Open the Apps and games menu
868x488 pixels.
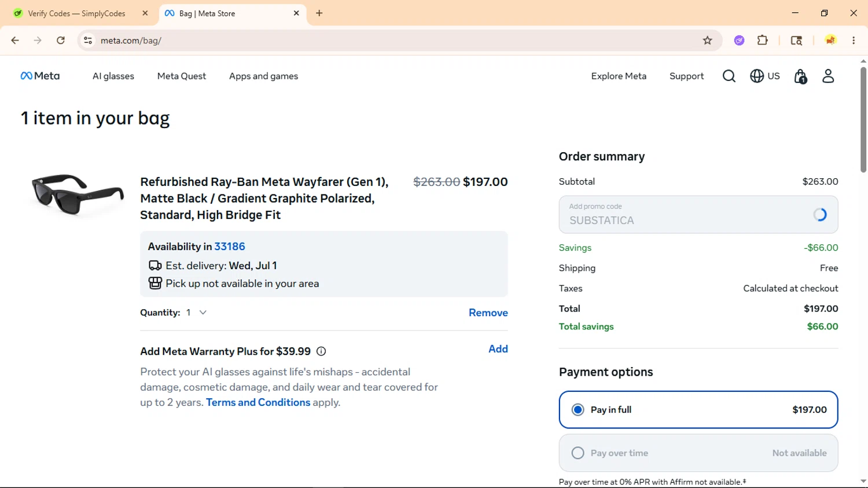coord(263,76)
